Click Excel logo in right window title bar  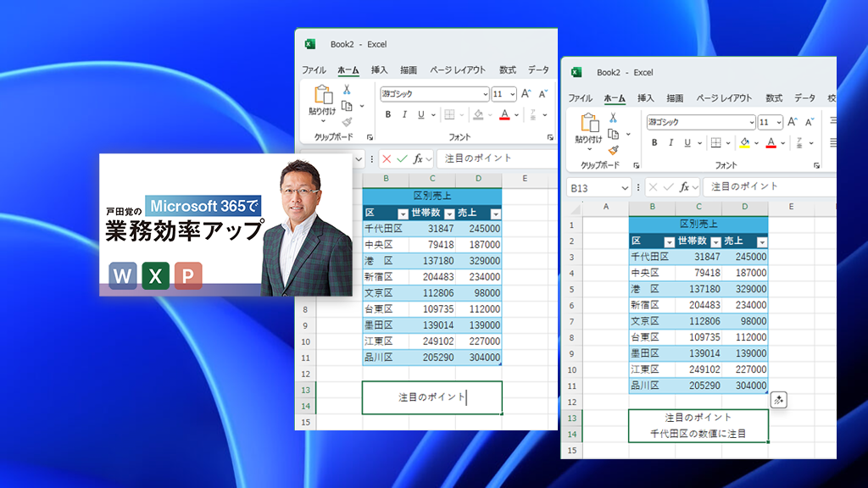pos(576,73)
